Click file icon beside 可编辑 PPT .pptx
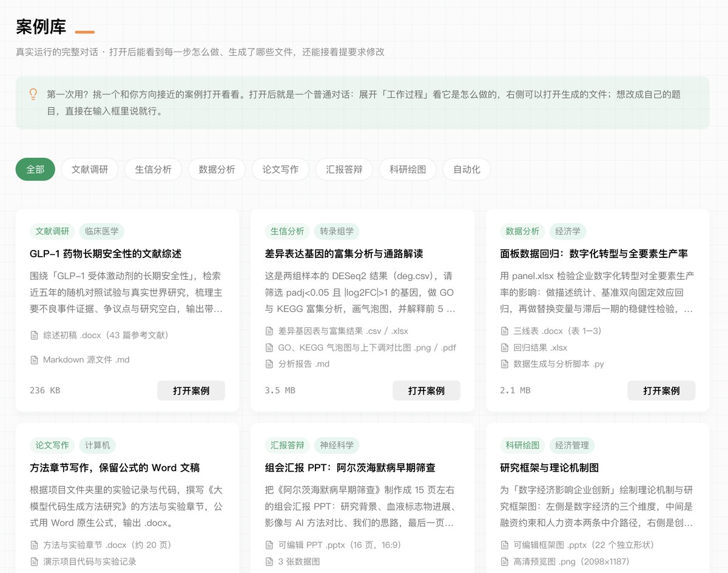The width and height of the screenshot is (728, 573). [x=269, y=545]
